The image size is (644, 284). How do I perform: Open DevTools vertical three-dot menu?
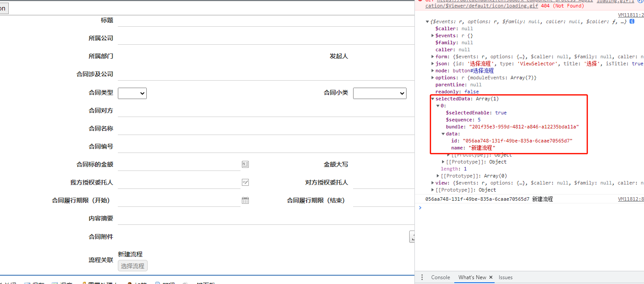pyautogui.click(x=422, y=277)
